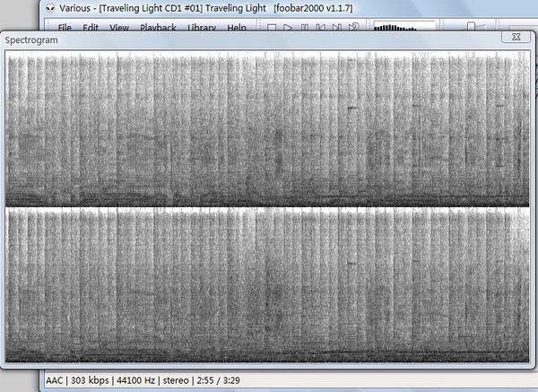Open the Edit menu
The height and width of the screenshot is (392, 538).
(91, 28)
